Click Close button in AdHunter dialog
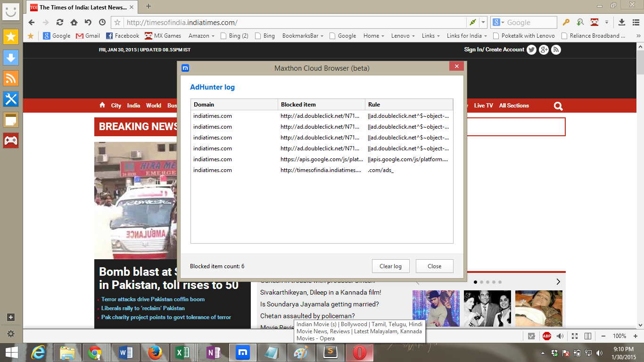The height and width of the screenshot is (362, 644). pyautogui.click(x=434, y=266)
